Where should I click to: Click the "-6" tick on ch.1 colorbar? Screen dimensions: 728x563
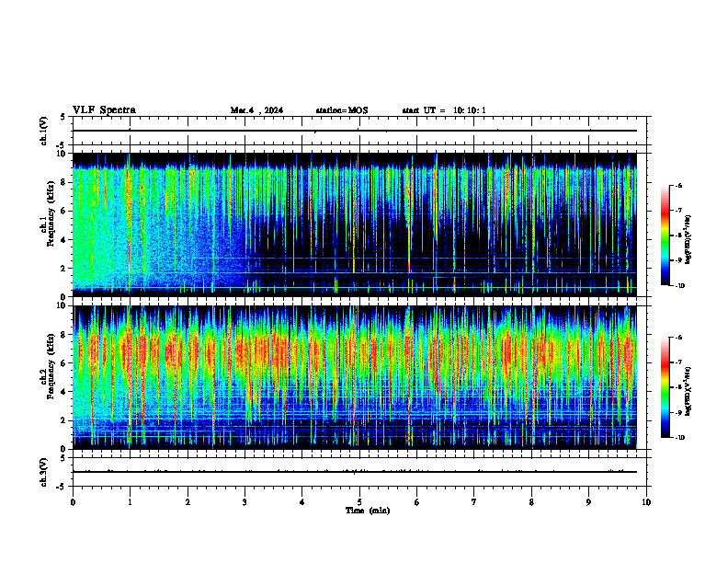coord(677,185)
